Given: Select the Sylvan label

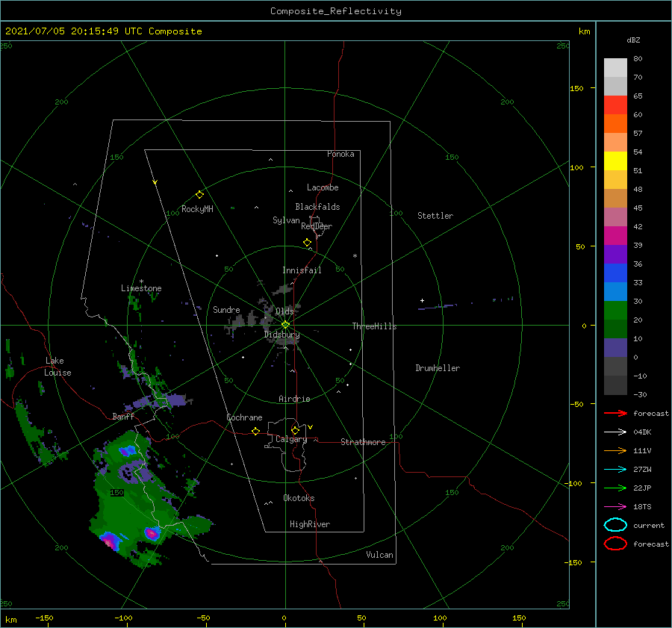Looking at the screenshot, I should [x=286, y=220].
